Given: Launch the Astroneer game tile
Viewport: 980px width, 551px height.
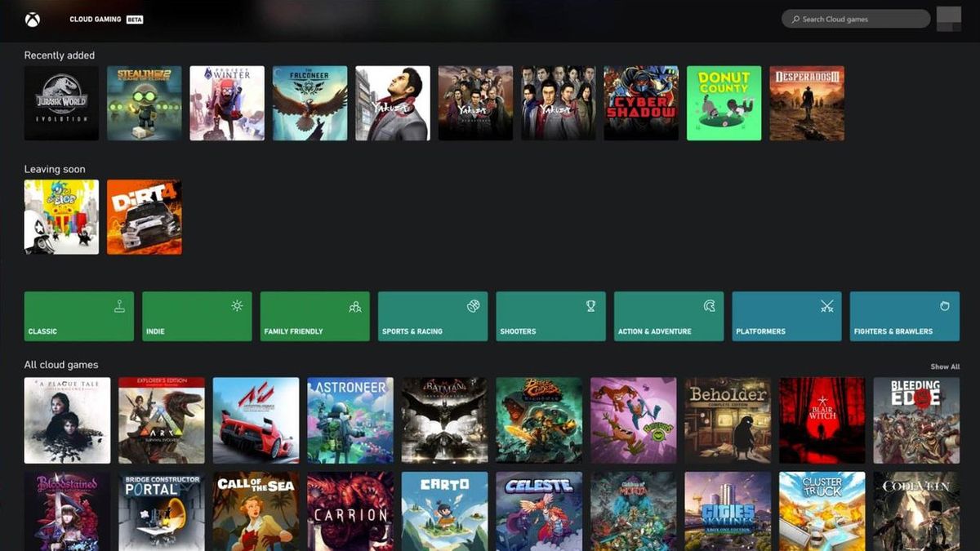Looking at the screenshot, I should (x=350, y=420).
